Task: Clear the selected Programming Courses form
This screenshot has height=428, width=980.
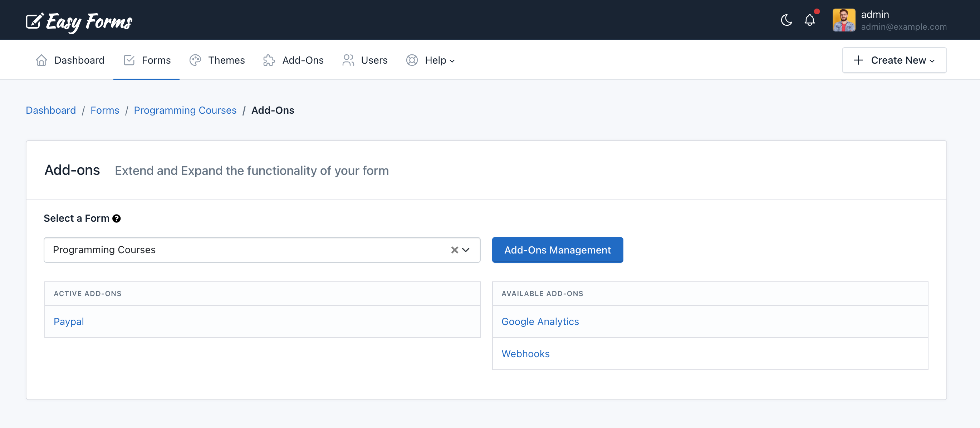Action: [x=454, y=250]
